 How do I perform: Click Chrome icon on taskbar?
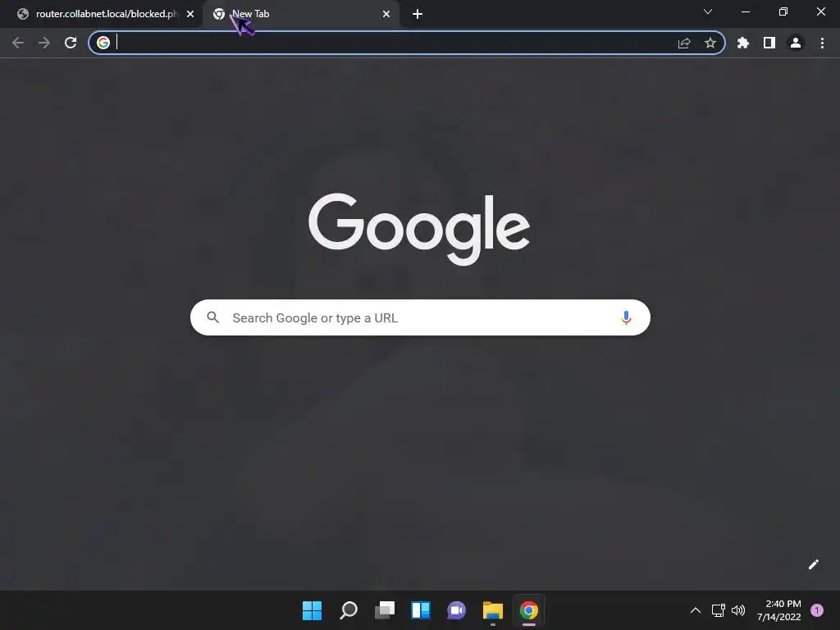(x=529, y=610)
